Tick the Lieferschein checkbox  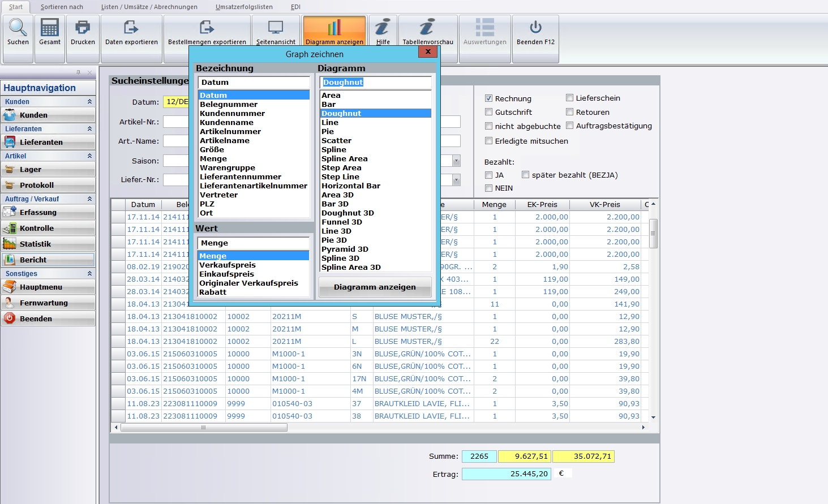click(570, 98)
